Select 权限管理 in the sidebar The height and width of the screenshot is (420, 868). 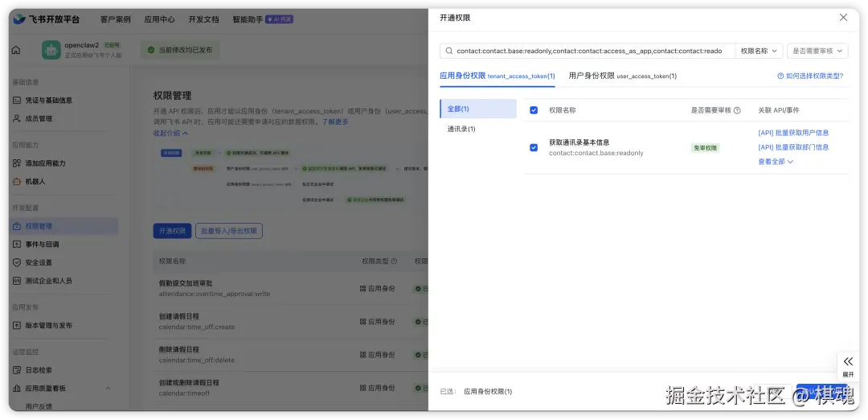pyautogui.click(x=64, y=226)
